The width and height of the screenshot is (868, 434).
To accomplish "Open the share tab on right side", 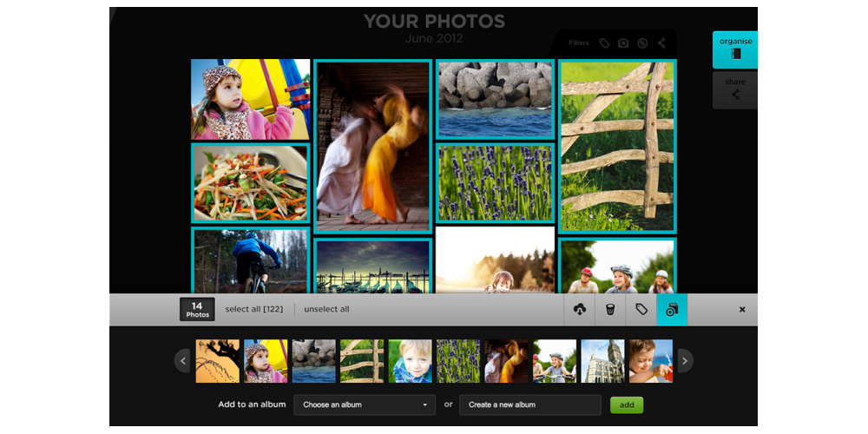I will (x=735, y=89).
